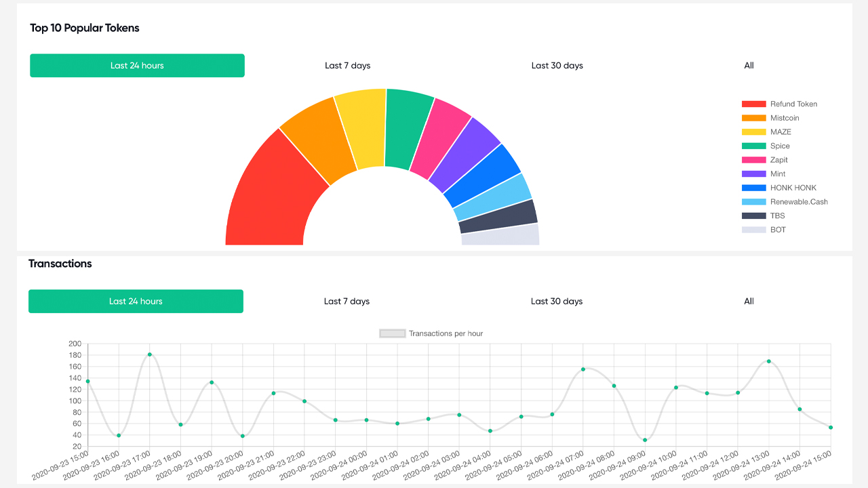Toggle the Refund Token legend label
868x488 pixels.
[793, 104]
